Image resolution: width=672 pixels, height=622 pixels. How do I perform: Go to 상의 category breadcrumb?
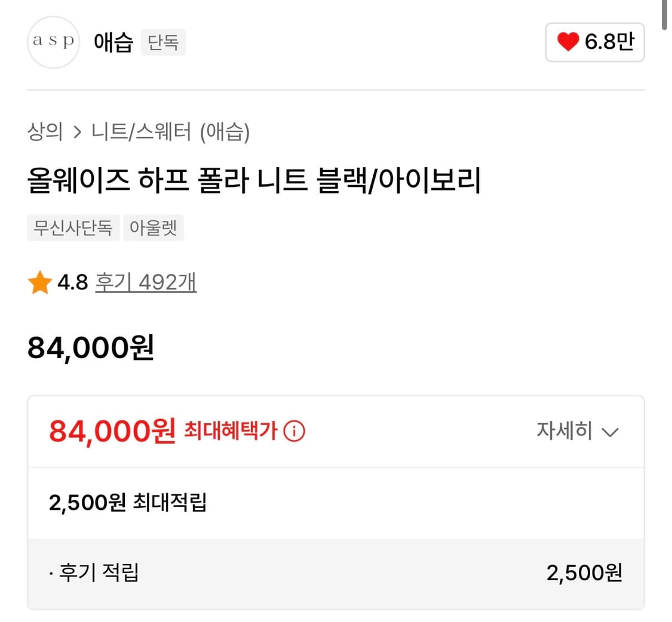tap(45, 131)
